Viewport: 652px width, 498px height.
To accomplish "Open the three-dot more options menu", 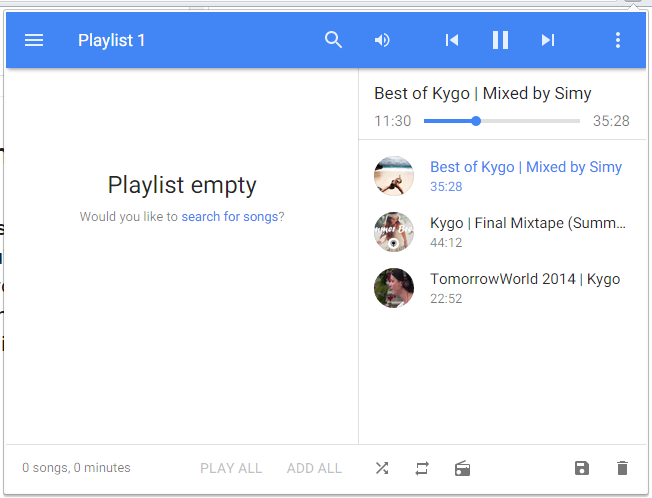I will 618,40.
